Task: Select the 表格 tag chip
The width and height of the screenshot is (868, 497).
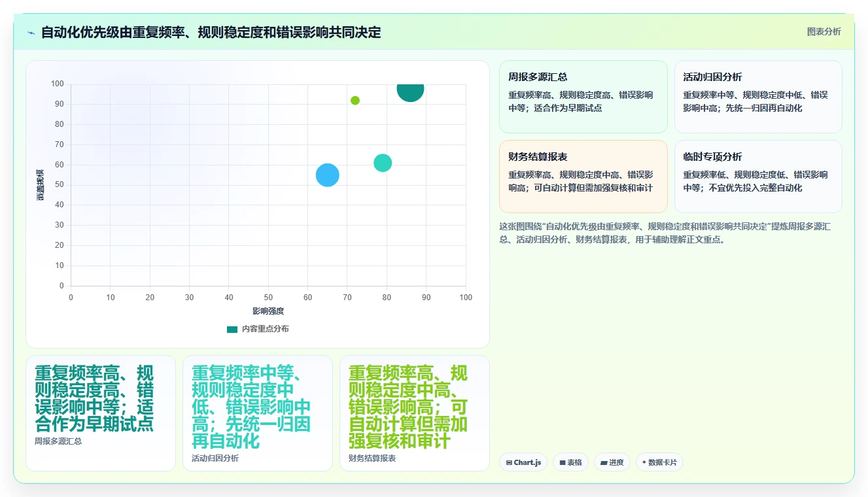Action: [570, 462]
